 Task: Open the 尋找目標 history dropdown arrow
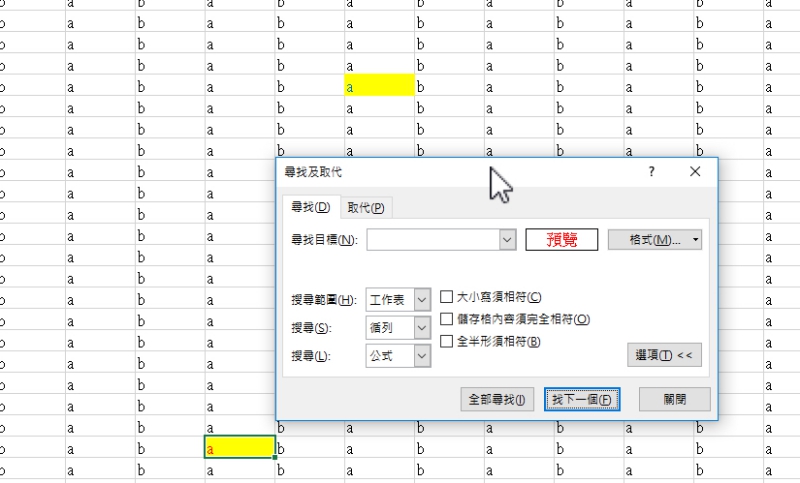(508, 240)
